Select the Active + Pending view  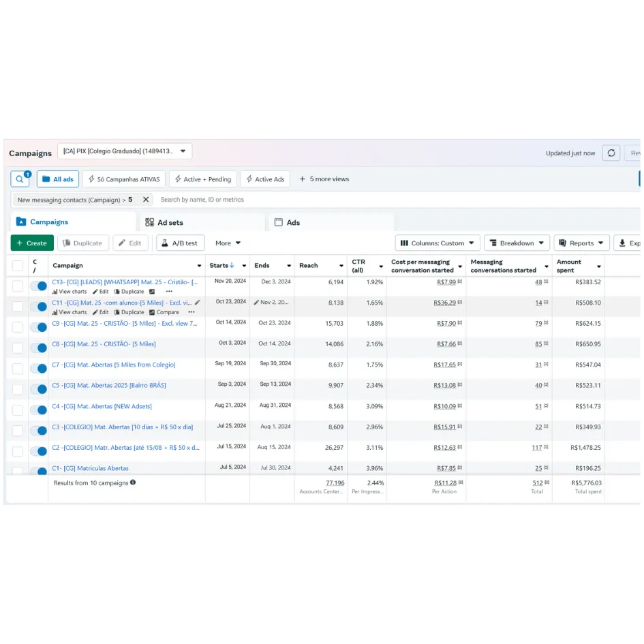click(x=203, y=179)
